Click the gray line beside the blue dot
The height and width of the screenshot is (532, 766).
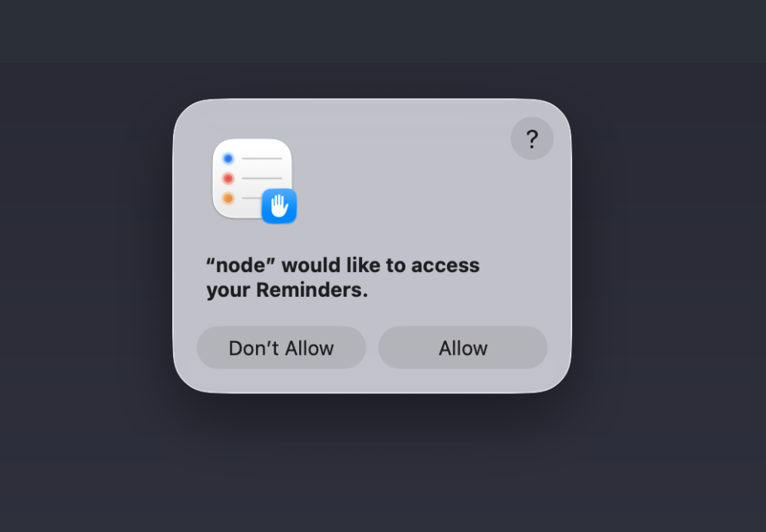coord(262,158)
